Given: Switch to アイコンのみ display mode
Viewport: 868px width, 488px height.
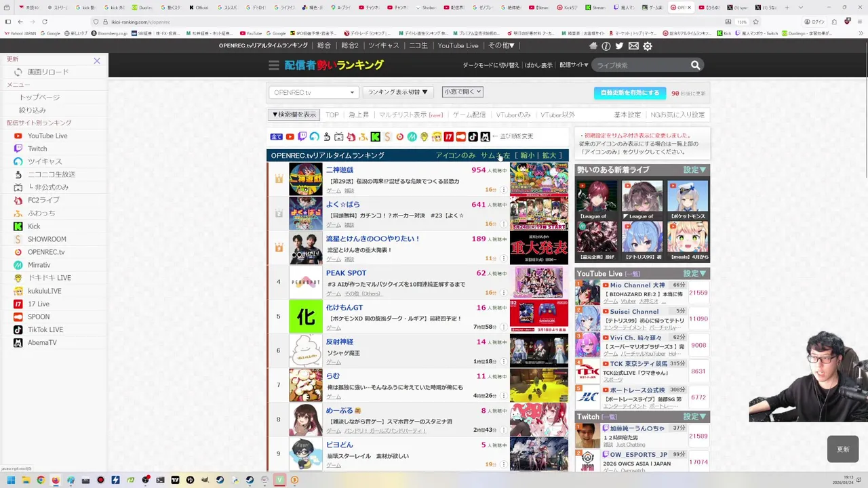Looking at the screenshot, I should [456, 155].
